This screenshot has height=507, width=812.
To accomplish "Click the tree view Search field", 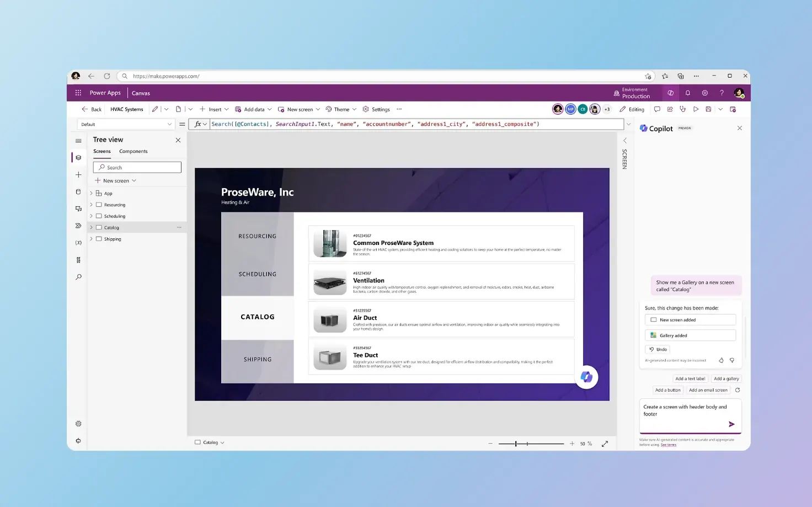I will coord(137,167).
